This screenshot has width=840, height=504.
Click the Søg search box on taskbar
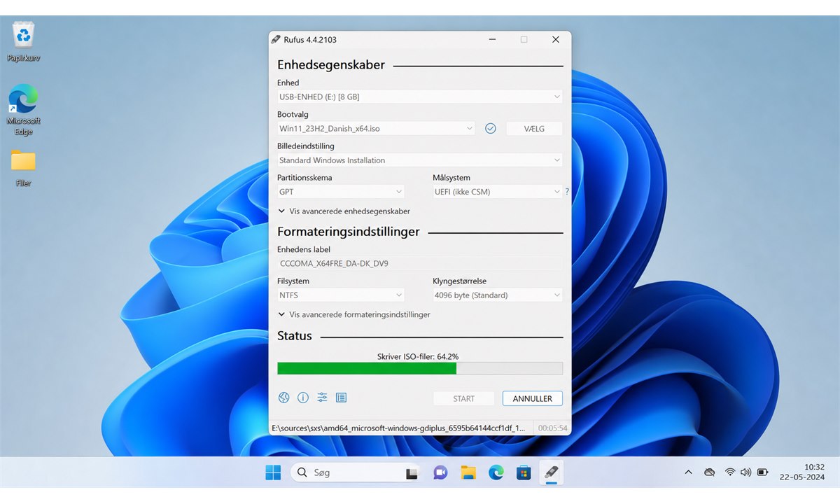click(356, 472)
